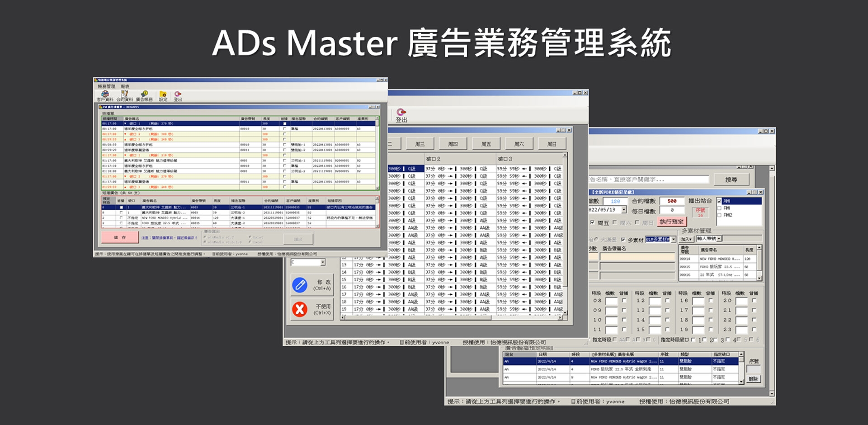868x425 pixels.
Task: Check the FM 播出站台 checkbox
Action: pos(720,208)
